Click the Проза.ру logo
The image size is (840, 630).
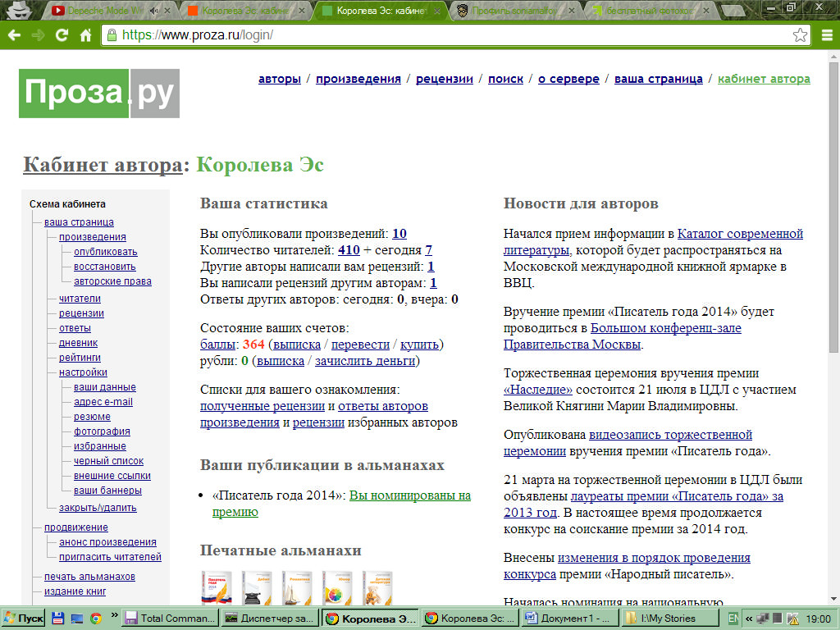99,94
